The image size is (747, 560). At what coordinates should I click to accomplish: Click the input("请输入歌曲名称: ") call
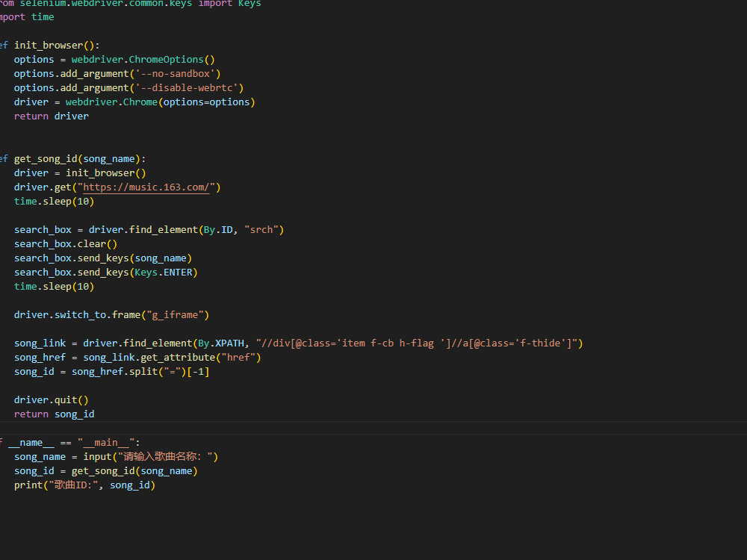click(151, 457)
